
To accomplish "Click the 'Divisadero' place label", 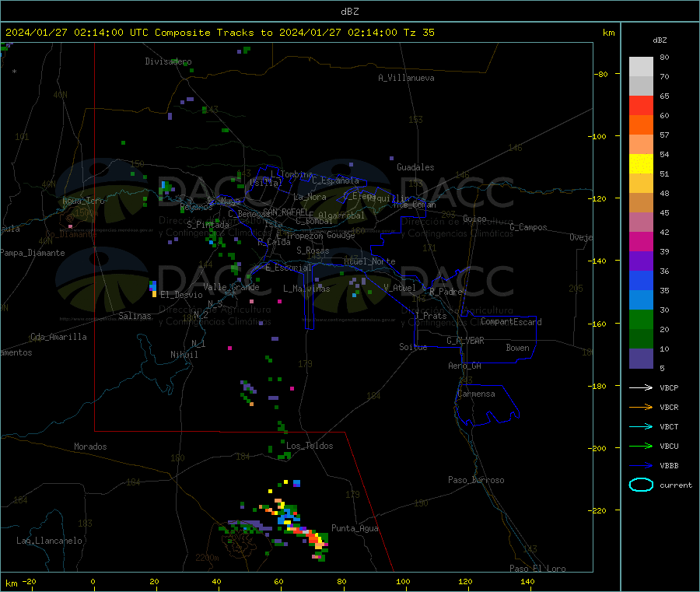I will [168, 61].
